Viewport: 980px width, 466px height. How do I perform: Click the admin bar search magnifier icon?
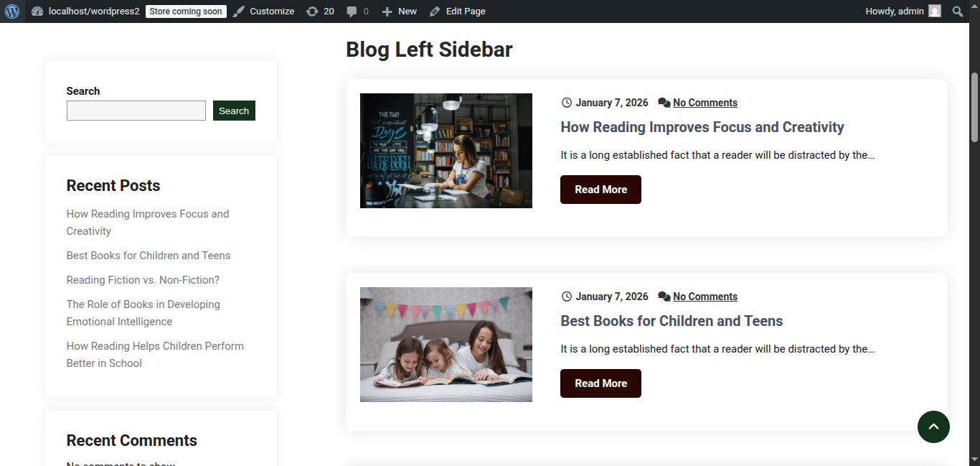coord(958,11)
